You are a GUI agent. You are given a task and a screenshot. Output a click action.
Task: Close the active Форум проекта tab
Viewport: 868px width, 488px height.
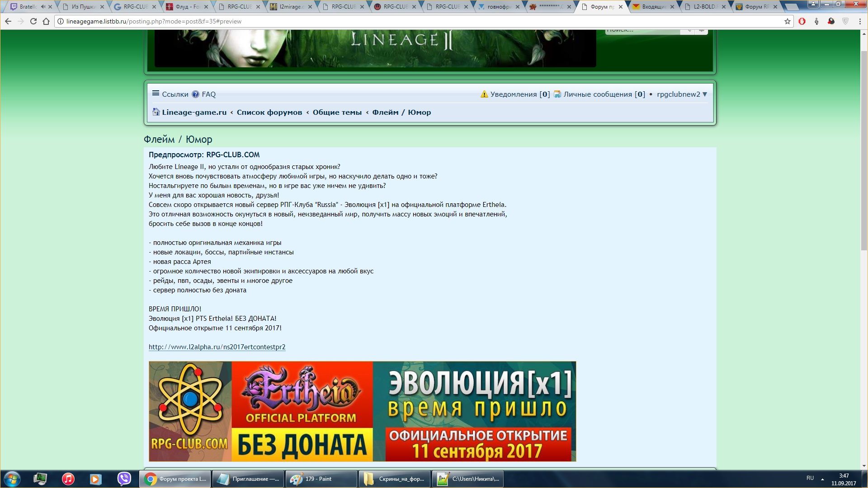(621, 7)
